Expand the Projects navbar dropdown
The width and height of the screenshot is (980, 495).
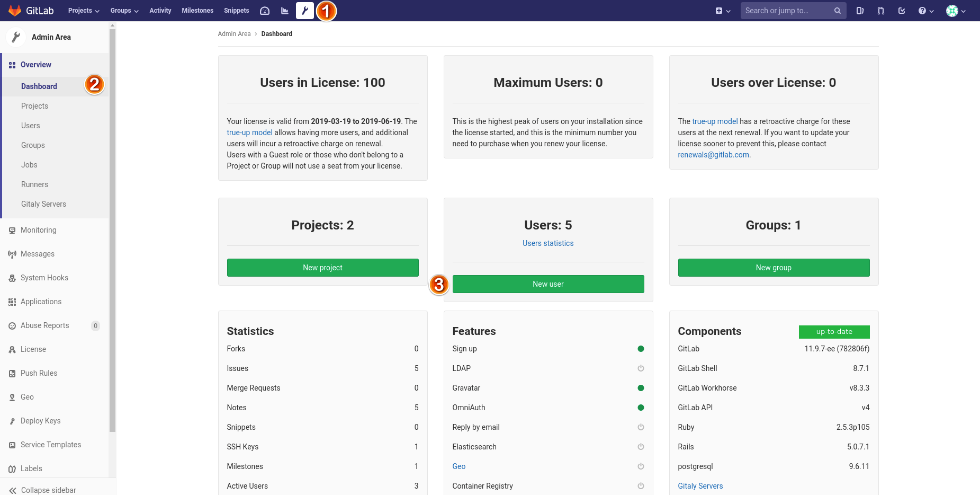(x=84, y=11)
